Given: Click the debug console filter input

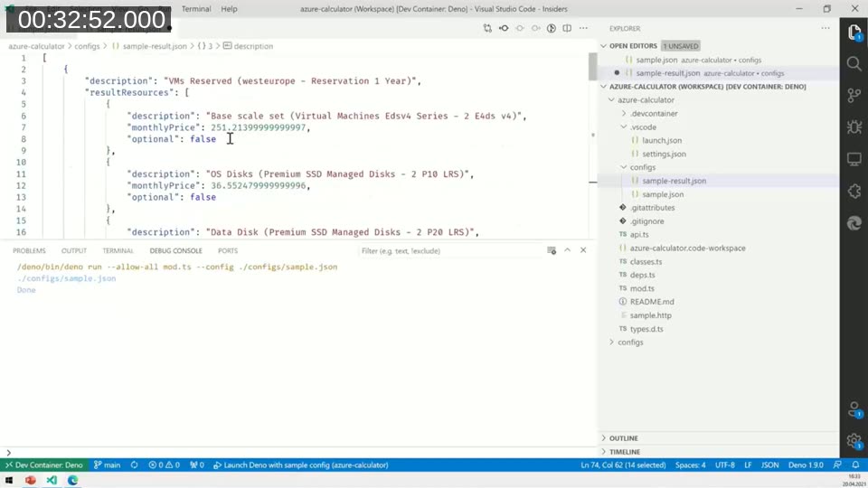Looking at the screenshot, I should [449, 250].
